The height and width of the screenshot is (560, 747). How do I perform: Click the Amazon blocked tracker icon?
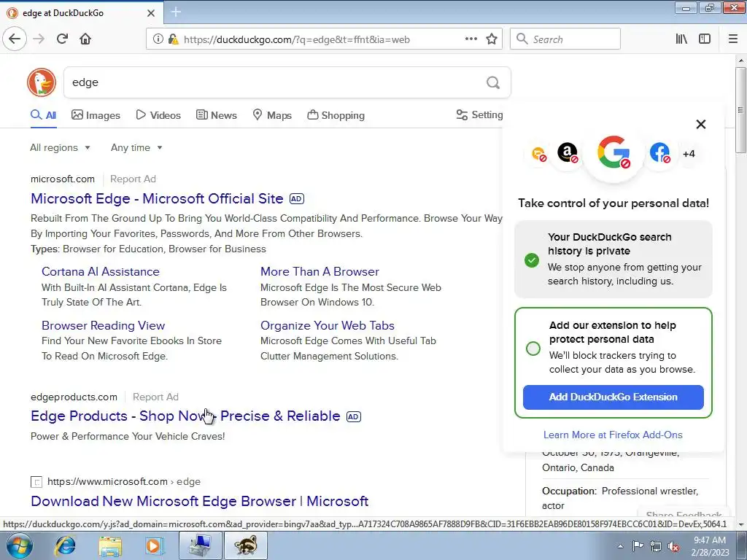tap(568, 153)
